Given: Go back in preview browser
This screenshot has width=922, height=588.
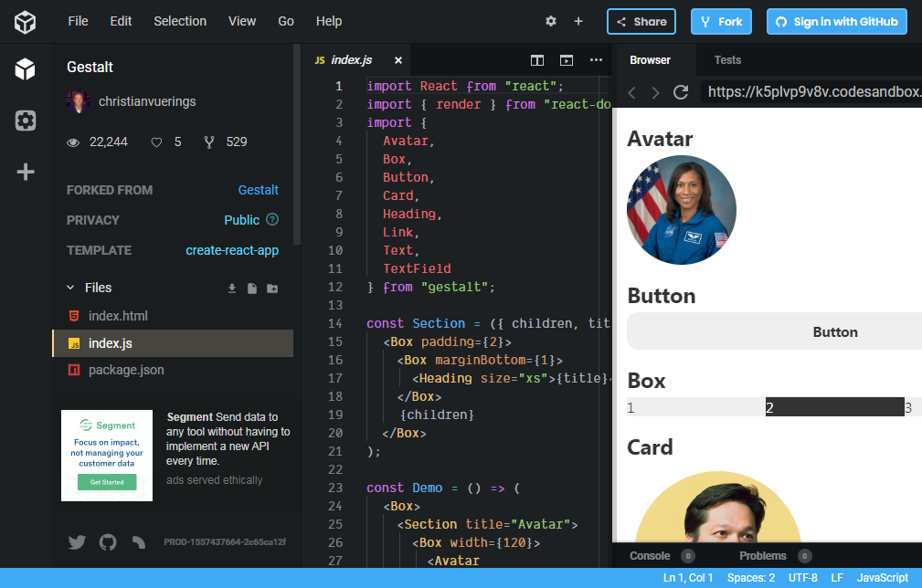Looking at the screenshot, I should point(632,93).
